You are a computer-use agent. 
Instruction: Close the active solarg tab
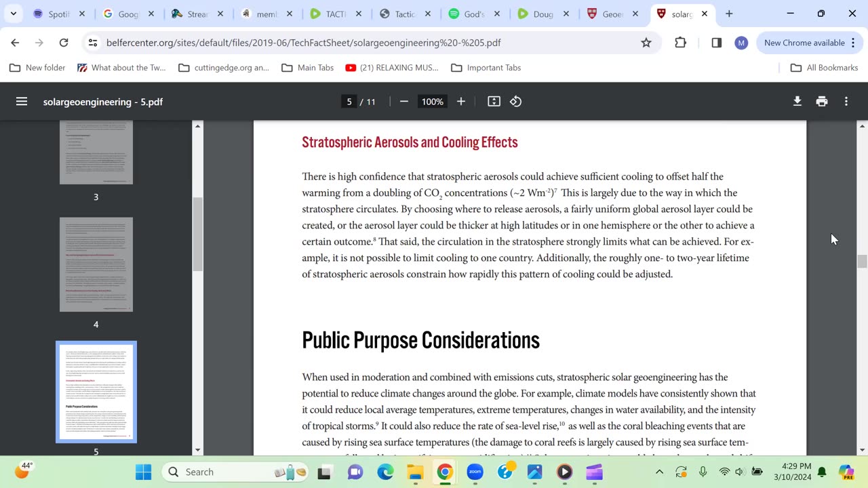tap(705, 14)
